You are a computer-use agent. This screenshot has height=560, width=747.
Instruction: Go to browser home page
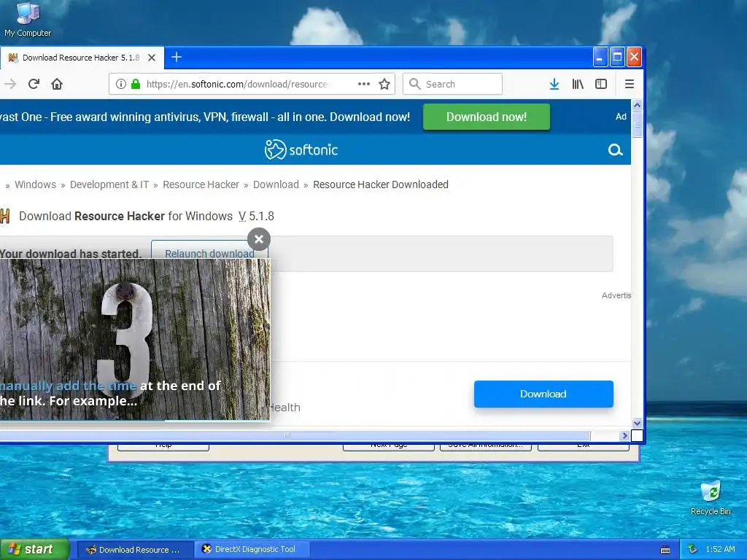tap(57, 85)
